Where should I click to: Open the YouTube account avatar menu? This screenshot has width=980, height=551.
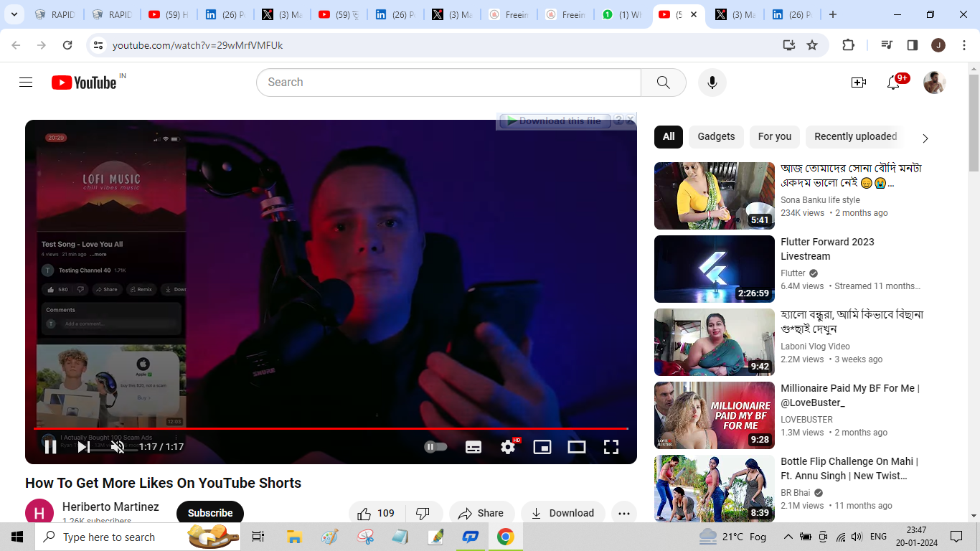click(935, 83)
